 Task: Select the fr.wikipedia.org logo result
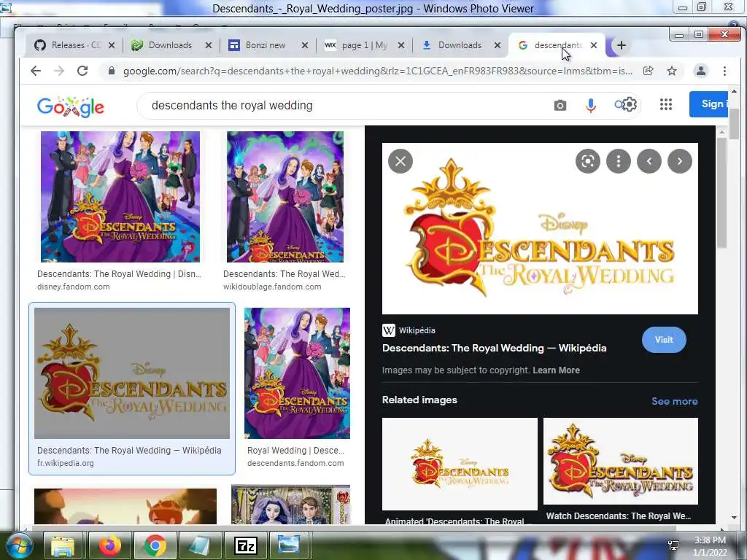click(132, 373)
